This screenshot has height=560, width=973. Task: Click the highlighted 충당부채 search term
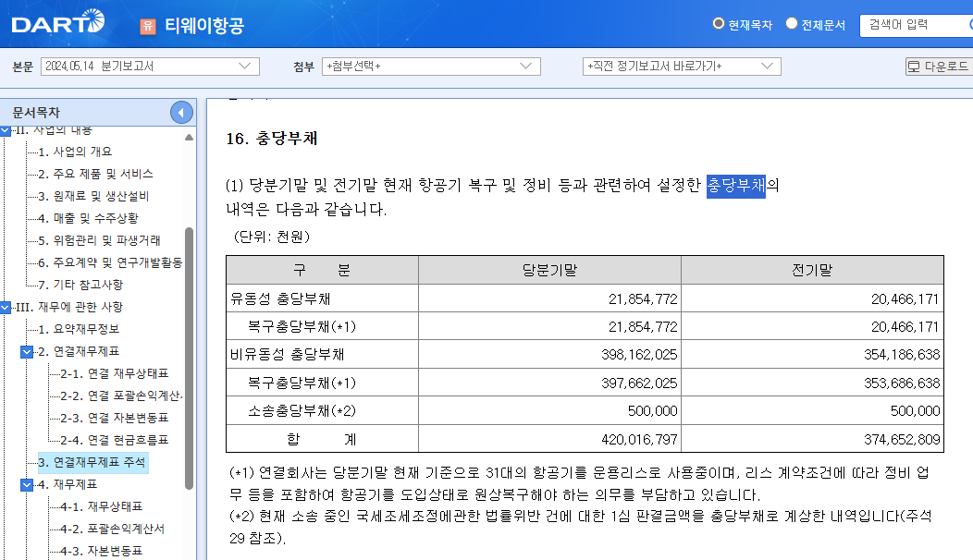[733, 185]
